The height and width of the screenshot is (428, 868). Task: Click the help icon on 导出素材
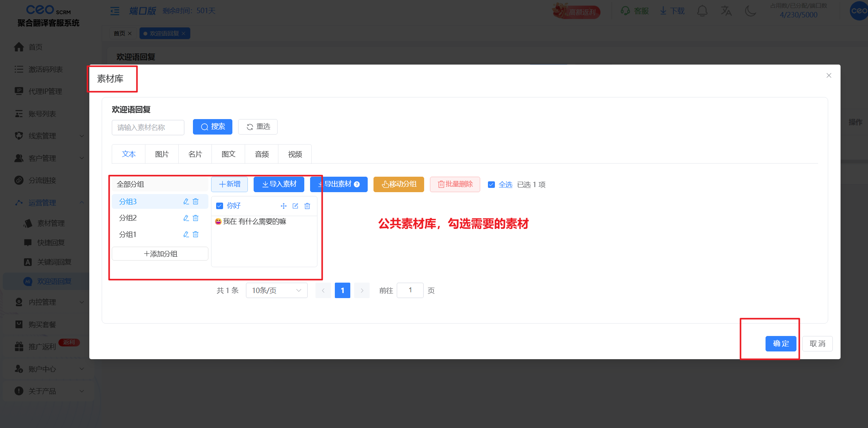pos(357,184)
